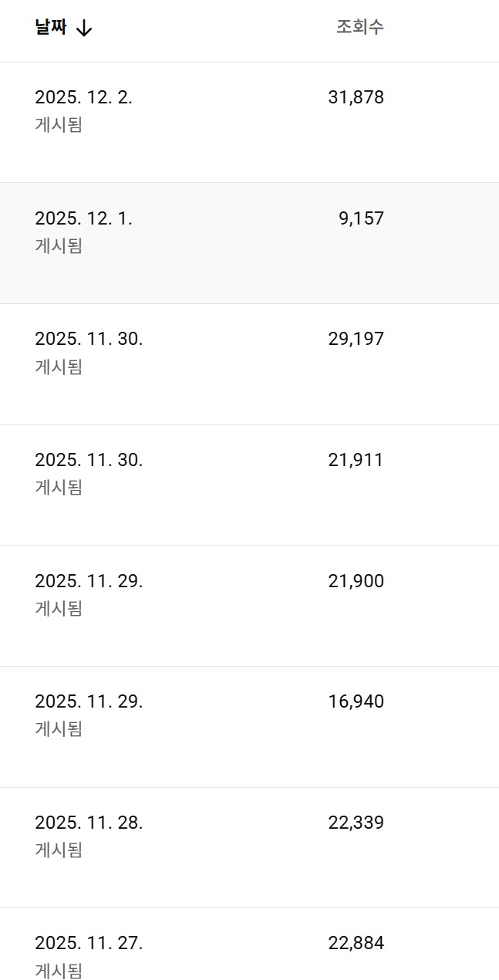Viewport: 499px width, 980px height.
Task: Click 게시됨 status under 2025. 12. 1.
Action: pyautogui.click(x=59, y=246)
